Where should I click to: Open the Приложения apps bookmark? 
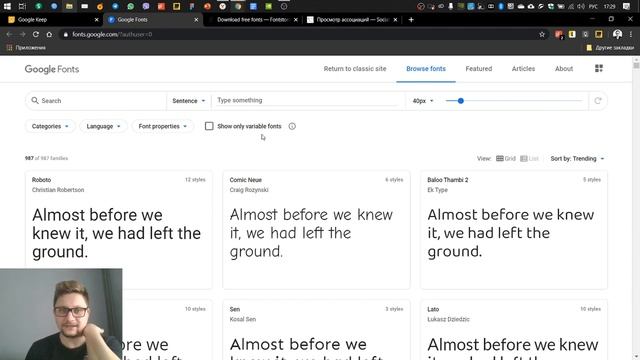tap(27, 48)
